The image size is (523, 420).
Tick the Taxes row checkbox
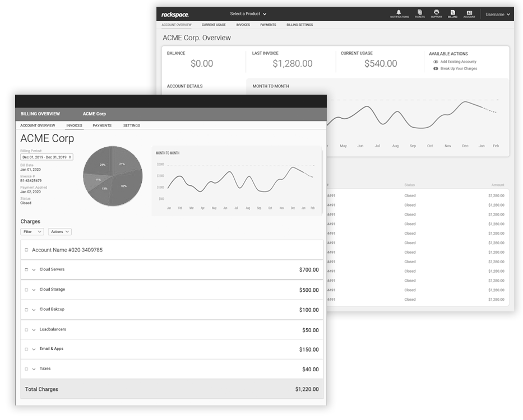[26, 369]
